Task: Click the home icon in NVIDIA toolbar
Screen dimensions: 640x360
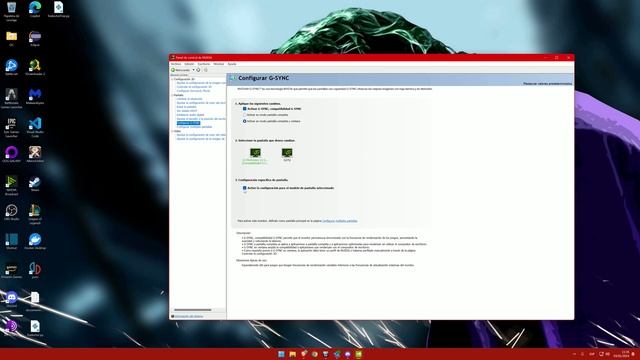Action: coord(205,70)
